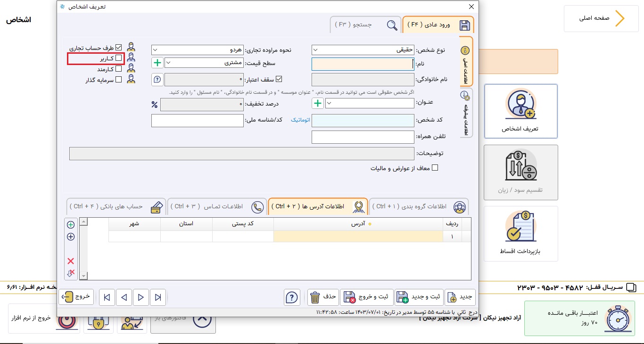Select اطلاعات پیشرفته vertical side tab

466,112
